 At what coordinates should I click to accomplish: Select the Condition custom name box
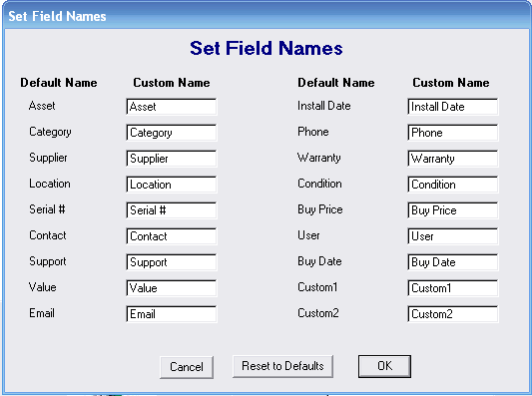pos(453,185)
